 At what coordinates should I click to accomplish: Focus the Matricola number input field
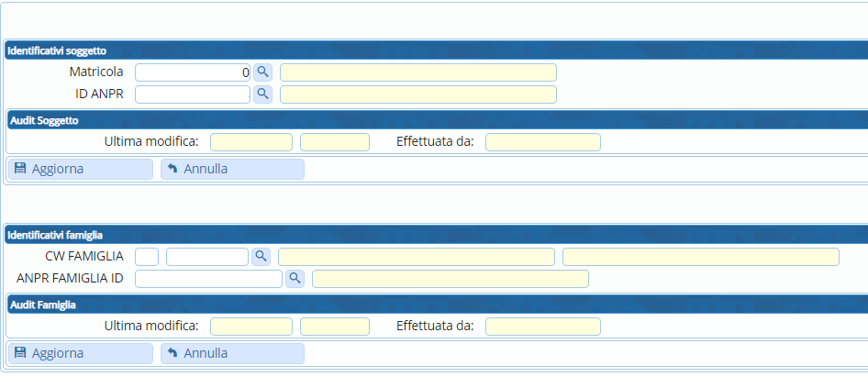tap(193, 72)
